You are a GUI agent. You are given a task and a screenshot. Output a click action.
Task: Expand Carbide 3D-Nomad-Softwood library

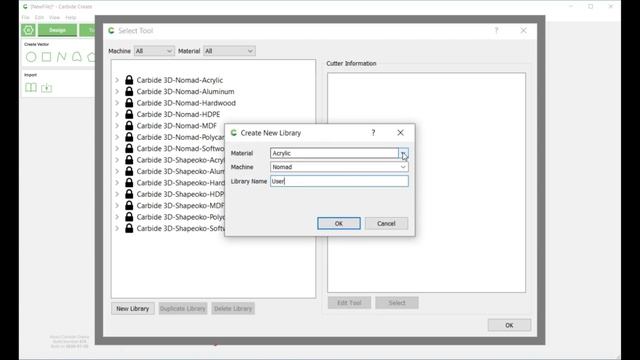click(x=117, y=149)
